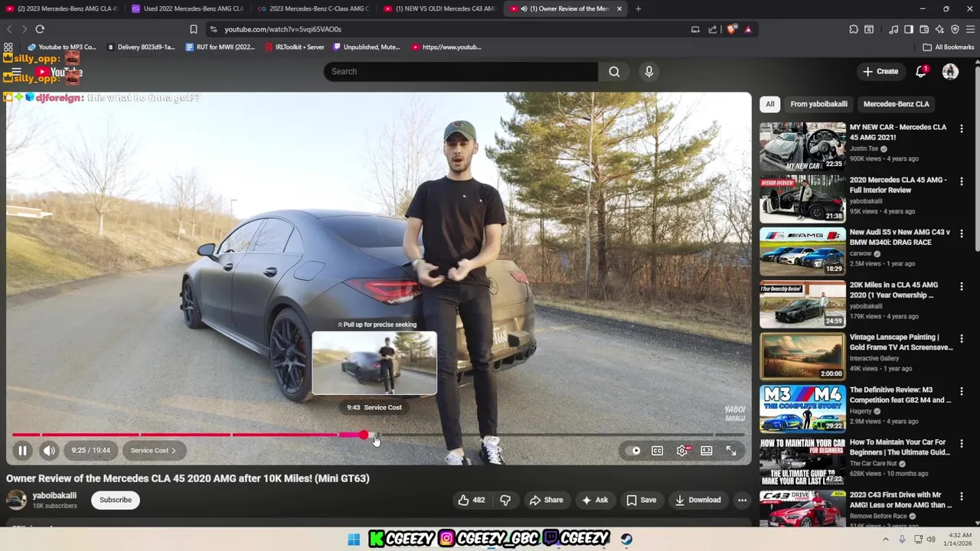Mute the video using the speaker icon
This screenshot has height=551, width=980.
49,451
